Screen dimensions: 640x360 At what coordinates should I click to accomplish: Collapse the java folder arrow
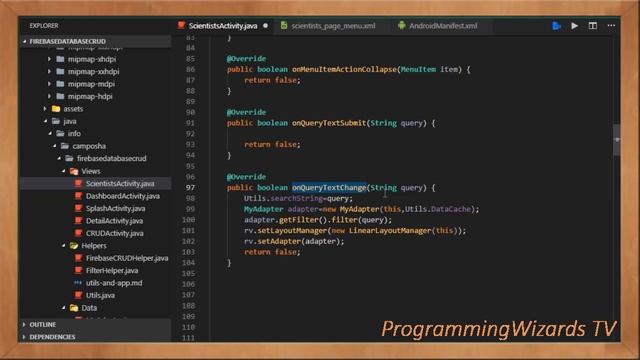click(x=45, y=121)
